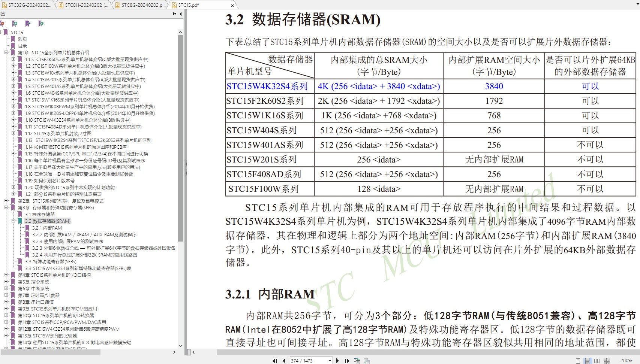
Task: Close the STC15.pdf tab
Action: pyautogui.click(x=232, y=5)
